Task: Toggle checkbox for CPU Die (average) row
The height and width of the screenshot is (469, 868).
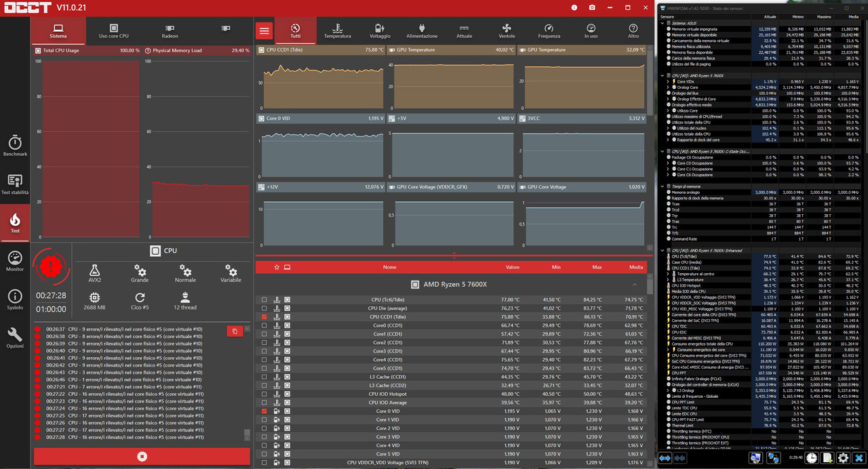Action: point(264,308)
